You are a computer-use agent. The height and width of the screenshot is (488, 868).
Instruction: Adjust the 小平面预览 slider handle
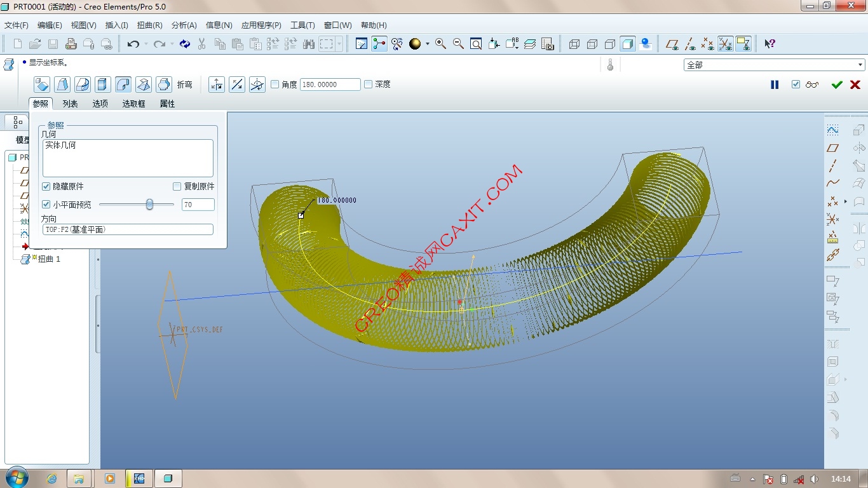149,205
